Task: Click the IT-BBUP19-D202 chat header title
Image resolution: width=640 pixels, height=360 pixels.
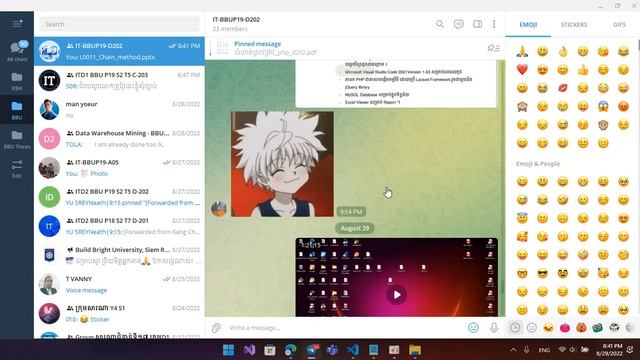Action: tap(236, 20)
